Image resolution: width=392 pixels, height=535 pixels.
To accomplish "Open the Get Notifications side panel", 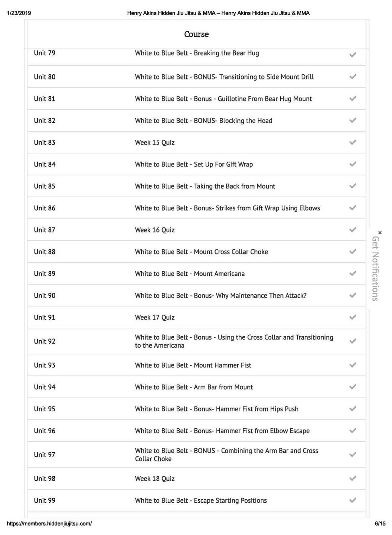I will click(375, 268).
